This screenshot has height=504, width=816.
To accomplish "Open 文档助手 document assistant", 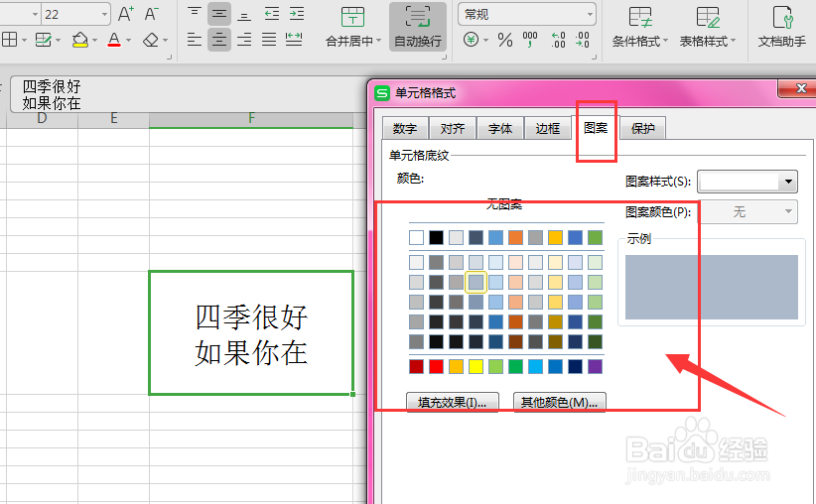I will 782,26.
